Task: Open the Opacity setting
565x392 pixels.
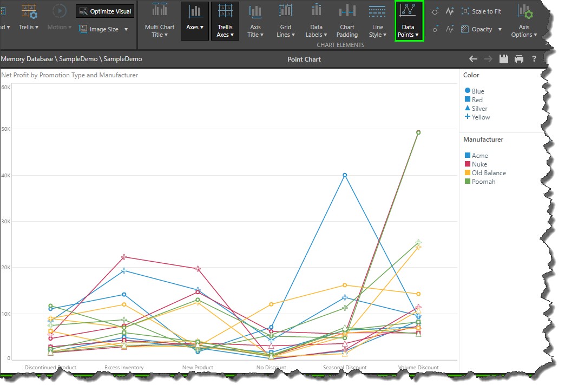Action: click(x=481, y=29)
